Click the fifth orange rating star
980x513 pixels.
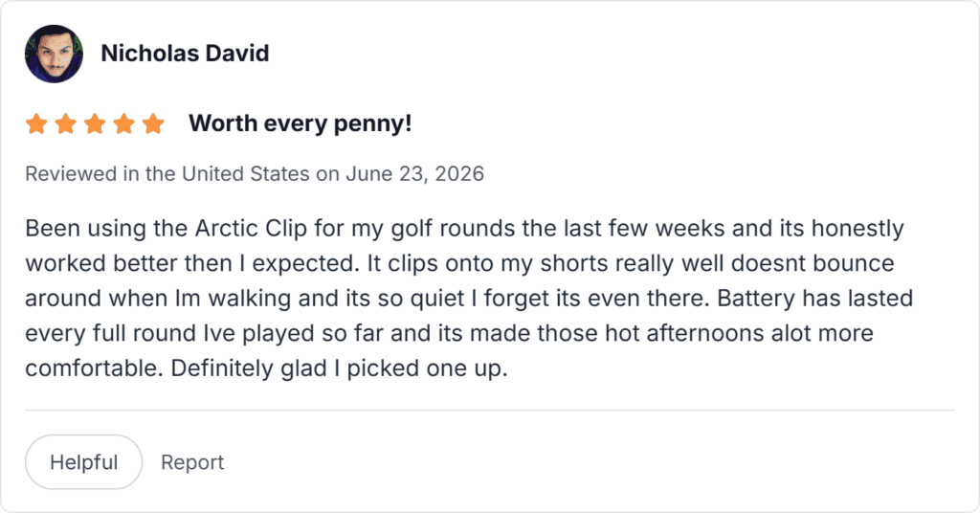(152, 123)
